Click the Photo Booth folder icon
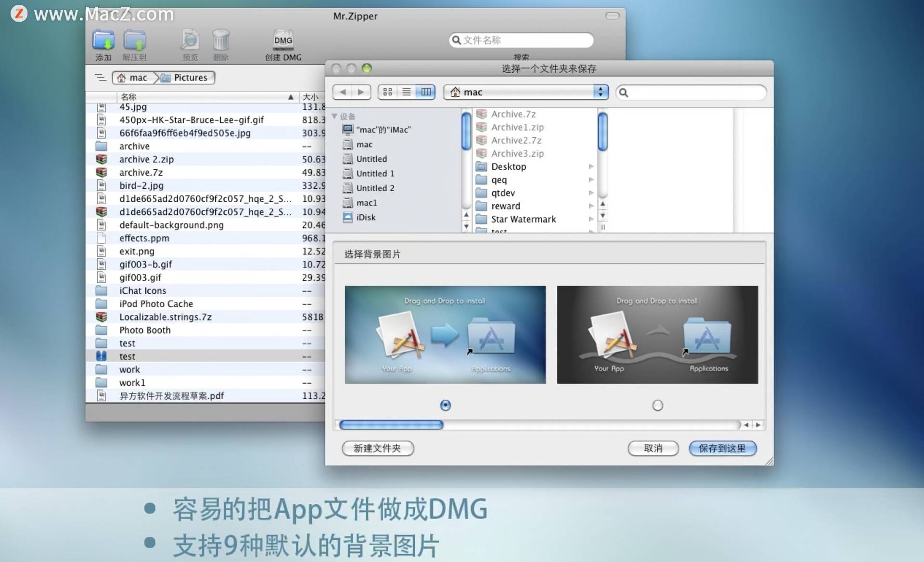Screen dimensions: 924x562 [x=101, y=330]
